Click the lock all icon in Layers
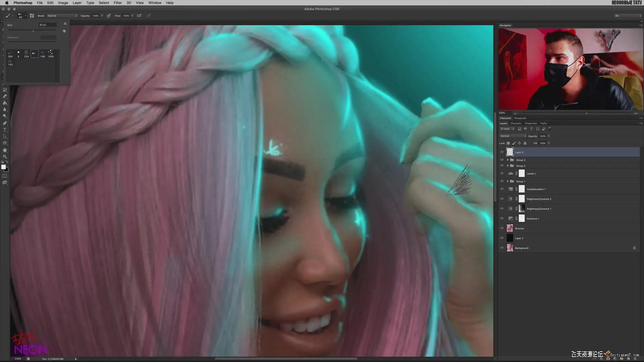Viewport: 644px width, 362px height. [x=525, y=143]
